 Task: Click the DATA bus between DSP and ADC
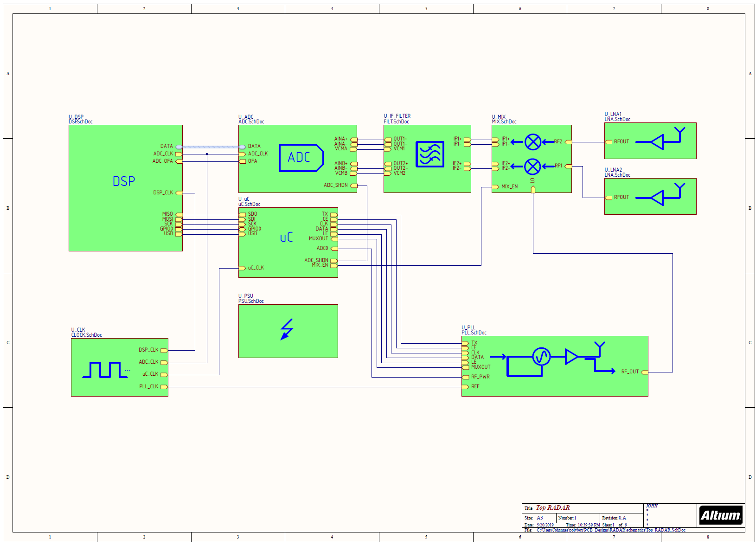pyautogui.click(x=211, y=147)
